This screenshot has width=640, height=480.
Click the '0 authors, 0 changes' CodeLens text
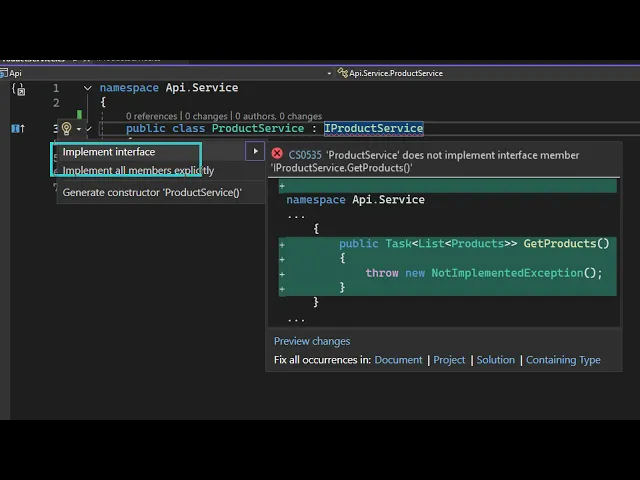[x=278, y=116]
